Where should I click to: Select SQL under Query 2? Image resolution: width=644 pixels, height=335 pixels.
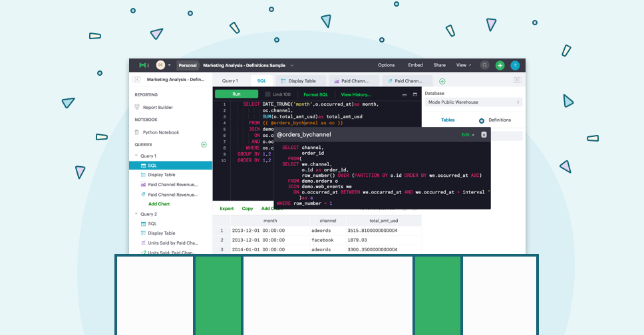152,224
